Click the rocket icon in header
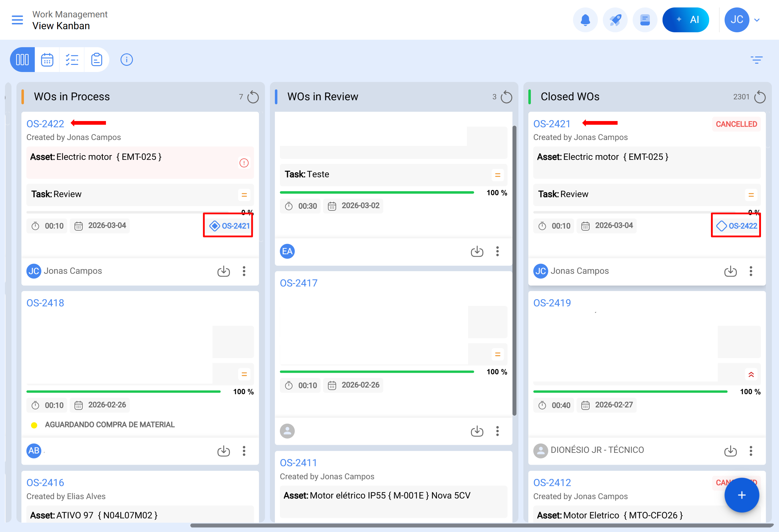 click(x=615, y=20)
